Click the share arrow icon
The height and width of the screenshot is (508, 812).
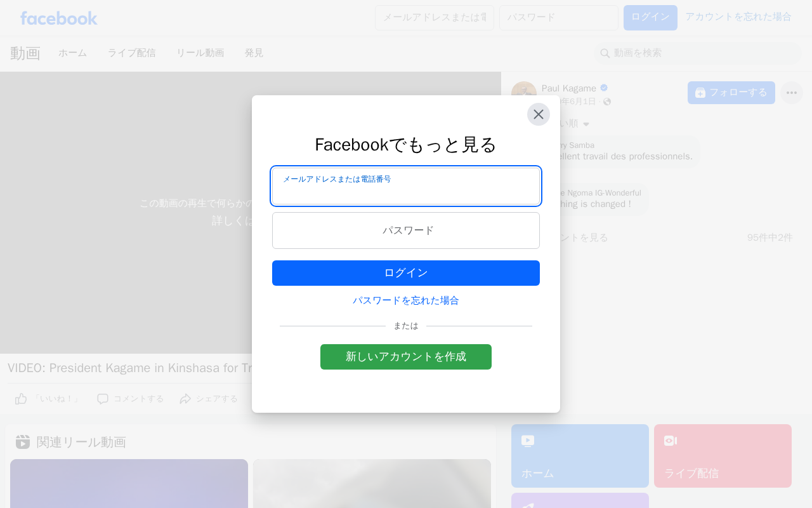185,399
